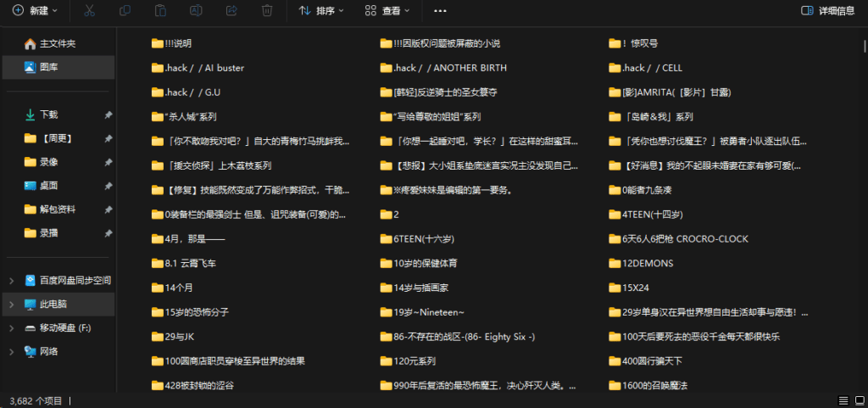This screenshot has height=408, width=868.
Task: Click the Share icon in toolbar
Action: pos(231,11)
